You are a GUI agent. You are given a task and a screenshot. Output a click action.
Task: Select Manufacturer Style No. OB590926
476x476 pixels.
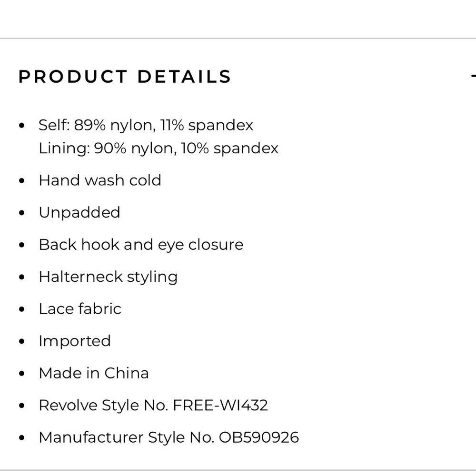169,437
